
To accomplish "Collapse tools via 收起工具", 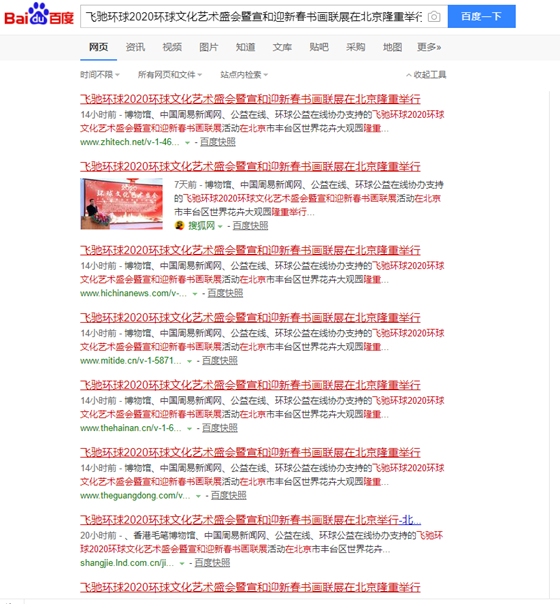I will 426,75.
